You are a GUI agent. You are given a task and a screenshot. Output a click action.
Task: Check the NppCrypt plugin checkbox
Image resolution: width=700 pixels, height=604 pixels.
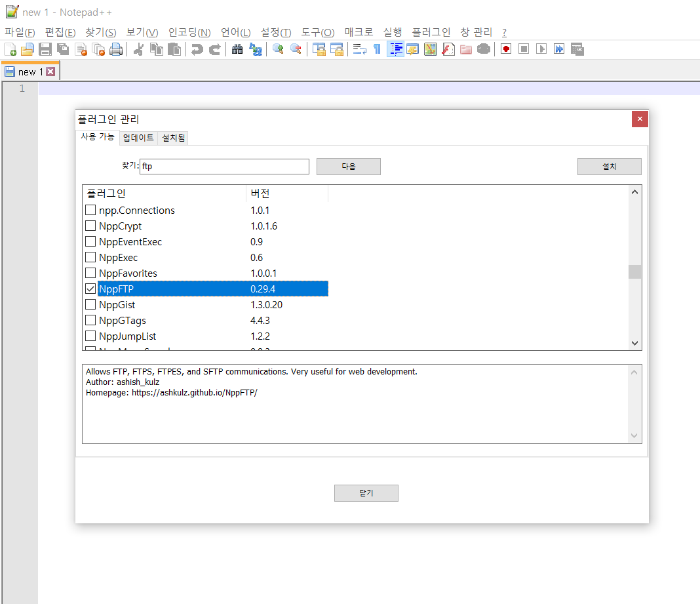(90, 226)
